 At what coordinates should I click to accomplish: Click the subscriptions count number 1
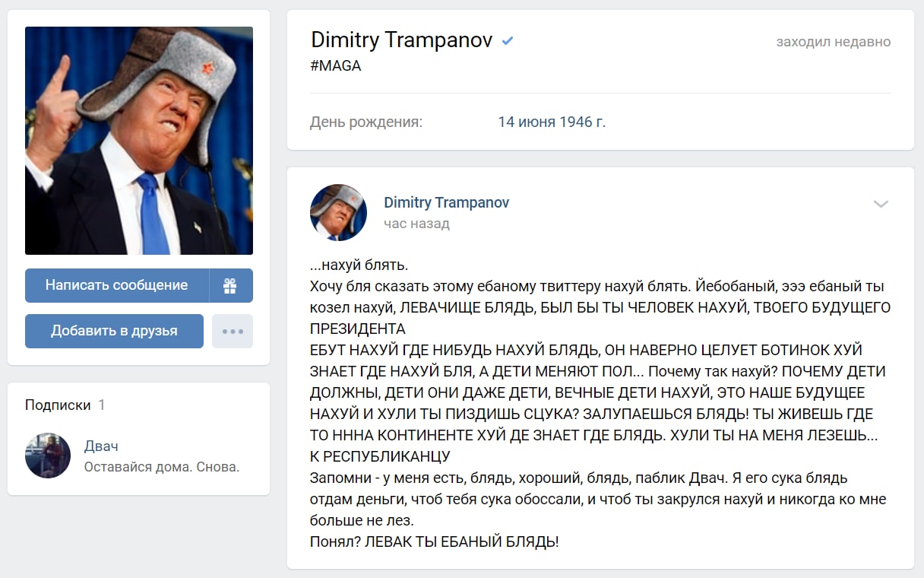tap(102, 405)
